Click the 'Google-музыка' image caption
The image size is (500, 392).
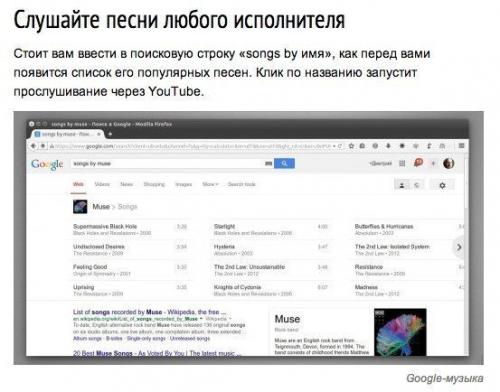point(445,378)
